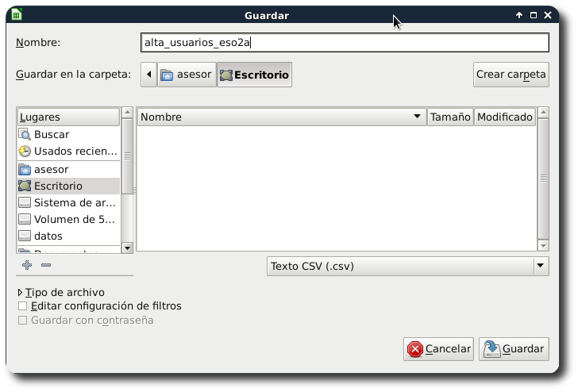This screenshot has height=392, width=578.
Task: Click the Lugares scrollbar thumb
Action: tap(127, 156)
